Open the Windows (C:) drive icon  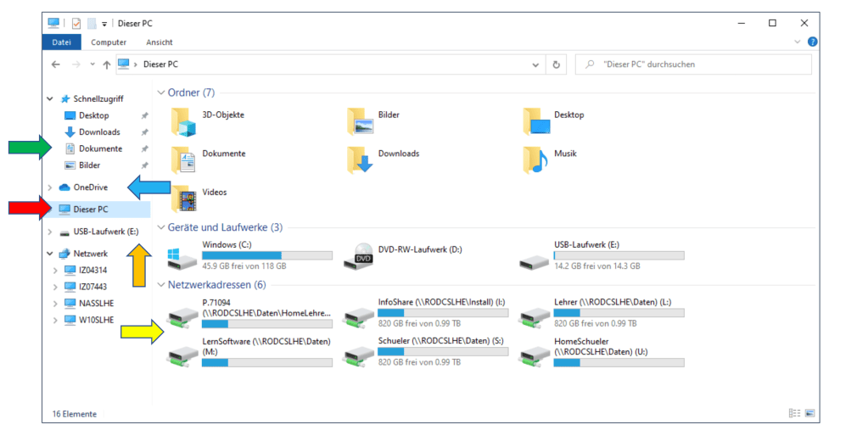pos(179,254)
